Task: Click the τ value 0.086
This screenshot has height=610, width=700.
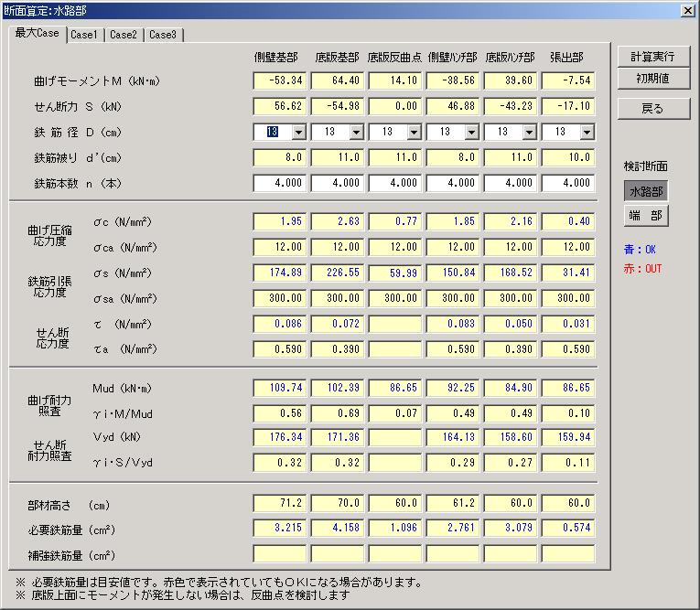Action: click(280, 324)
